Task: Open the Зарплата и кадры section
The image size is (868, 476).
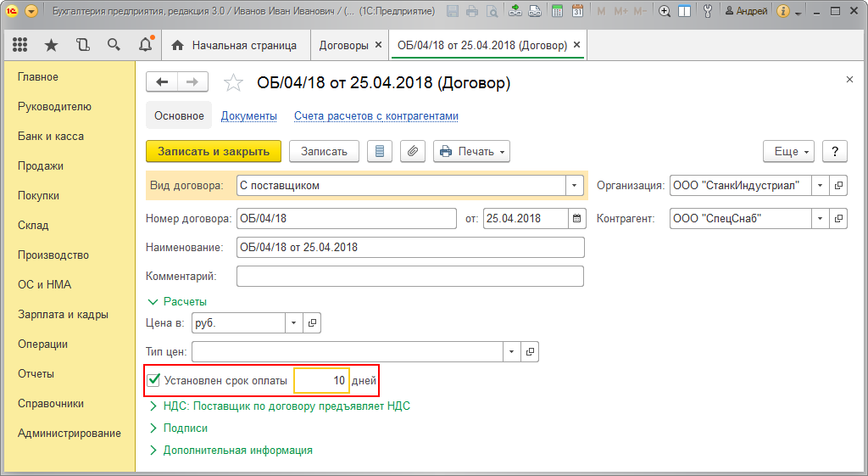Action: click(63, 314)
